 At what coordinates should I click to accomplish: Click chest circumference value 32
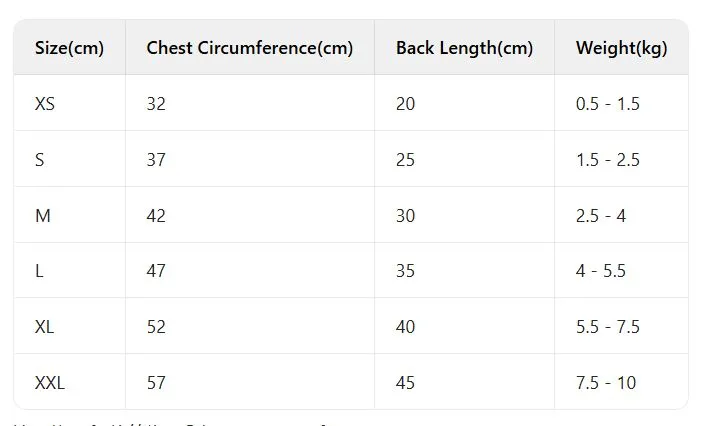(x=156, y=104)
